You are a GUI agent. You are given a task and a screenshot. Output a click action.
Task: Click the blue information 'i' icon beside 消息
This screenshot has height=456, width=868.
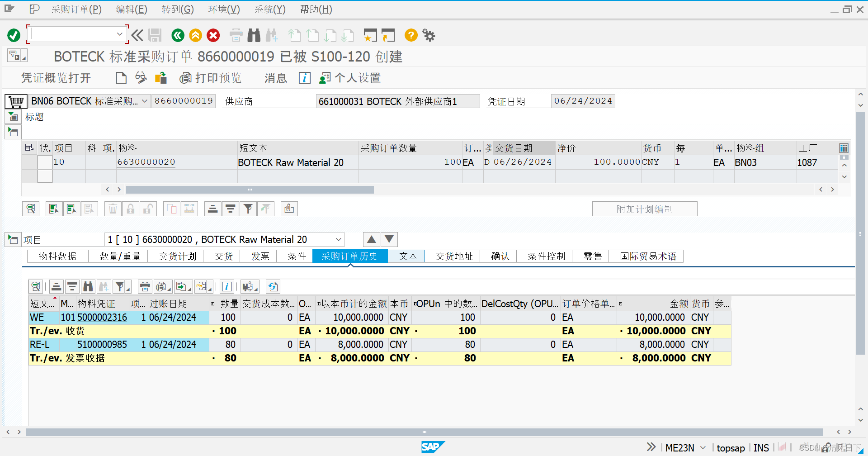click(x=305, y=78)
